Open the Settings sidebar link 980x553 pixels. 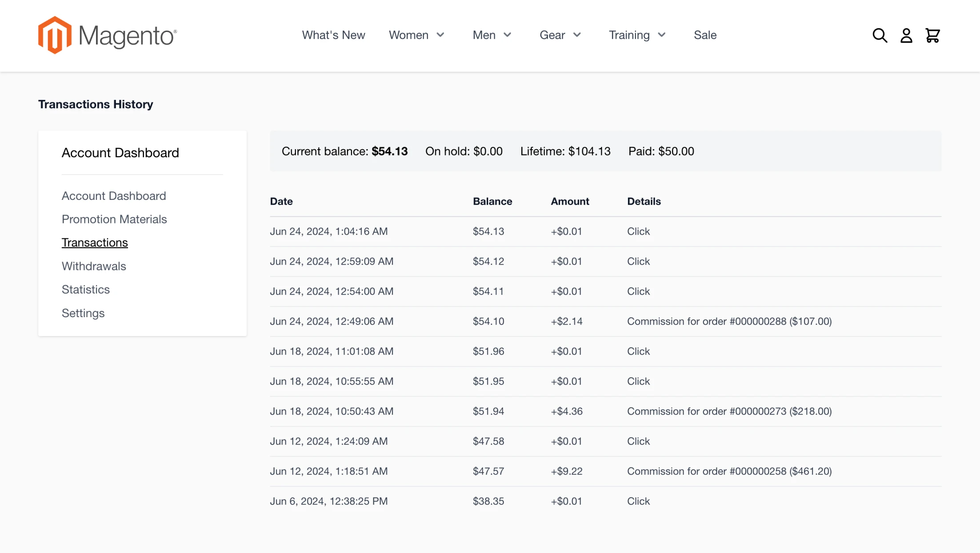pyautogui.click(x=83, y=313)
